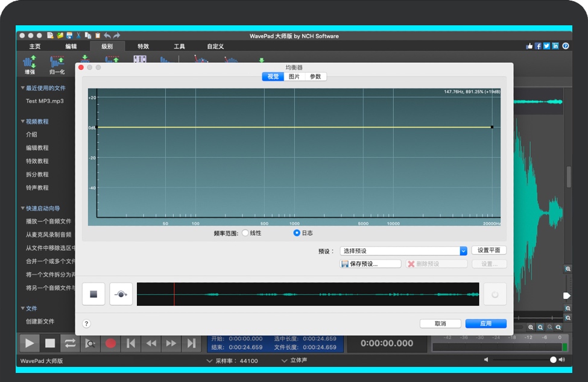Image resolution: width=588 pixels, height=382 pixels.
Task: Select the 线性 frequency range radio button
Action: (245, 233)
